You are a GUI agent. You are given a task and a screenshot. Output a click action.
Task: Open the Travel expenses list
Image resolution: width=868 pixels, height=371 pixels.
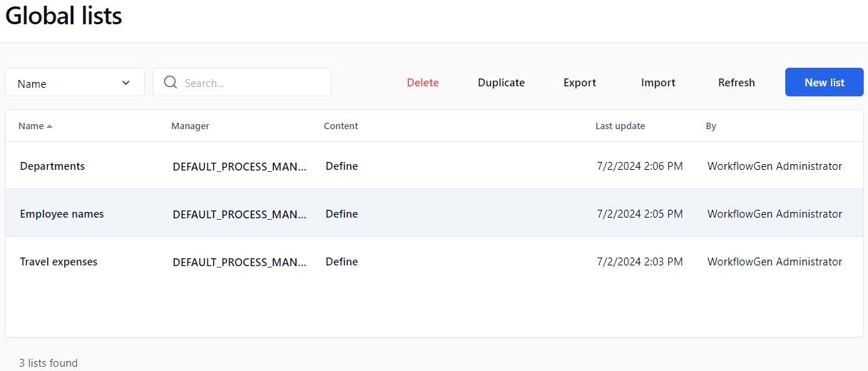pos(58,262)
